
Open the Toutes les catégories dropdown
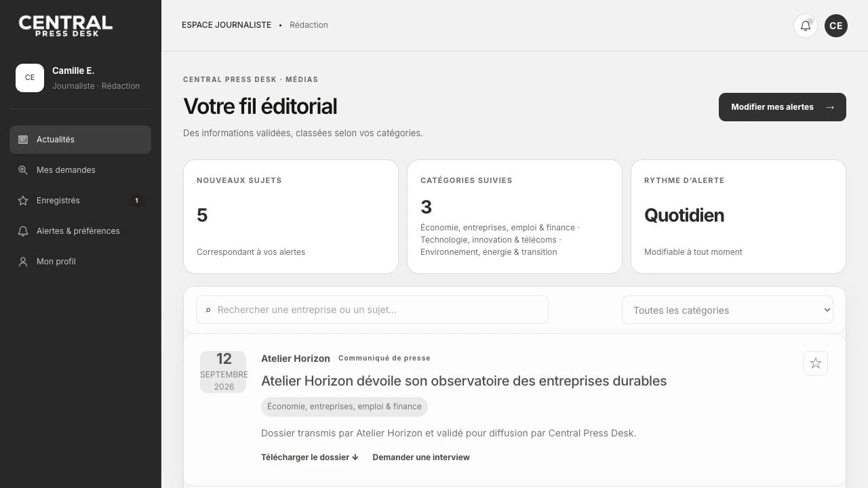click(x=727, y=310)
